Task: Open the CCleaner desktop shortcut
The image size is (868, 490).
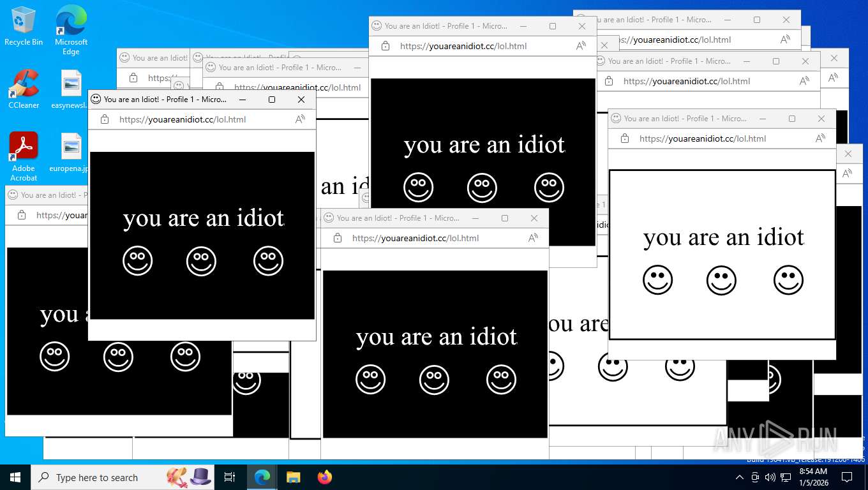Action: point(24,89)
